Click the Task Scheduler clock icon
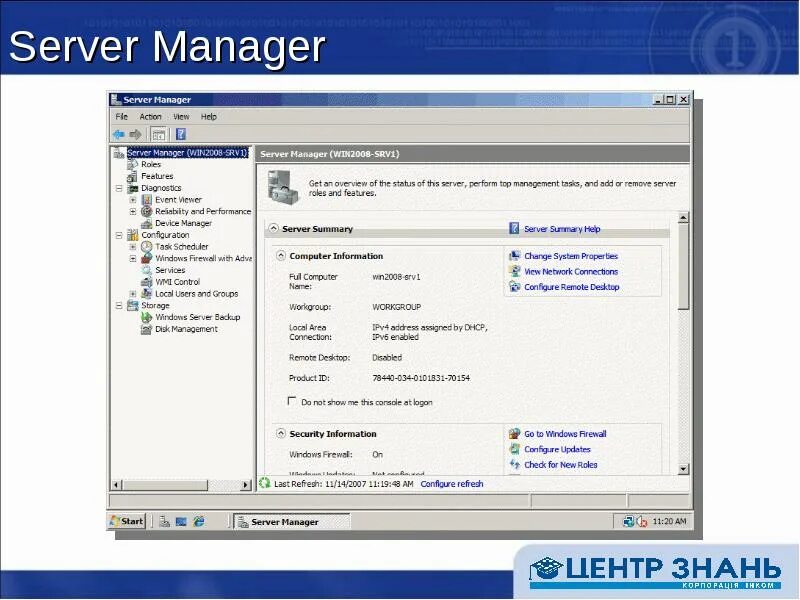 [146, 247]
